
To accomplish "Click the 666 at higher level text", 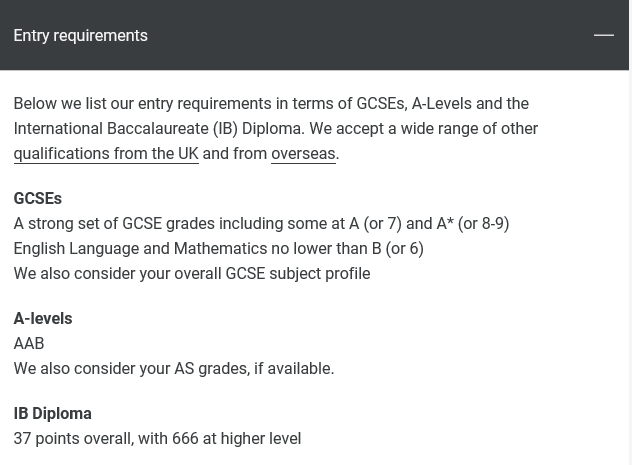I will [236, 438].
